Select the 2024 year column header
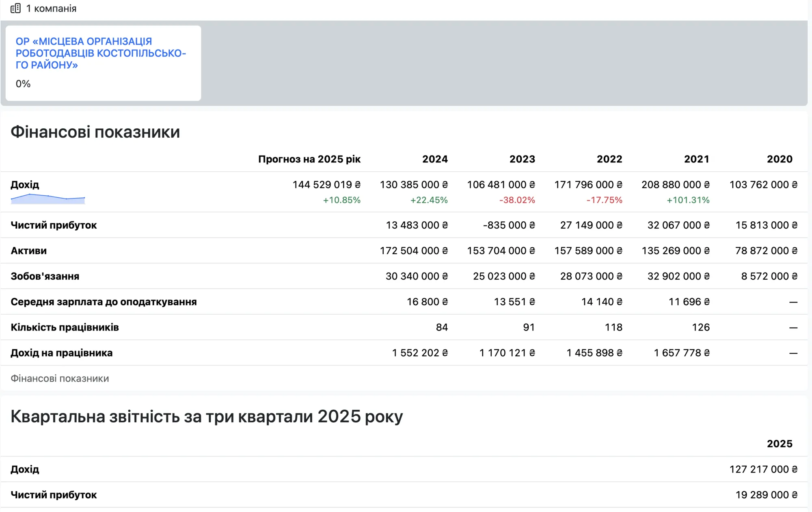Image resolution: width=812 pixels, height=512 pixels. pyautogui.click(x=435, y=159)
